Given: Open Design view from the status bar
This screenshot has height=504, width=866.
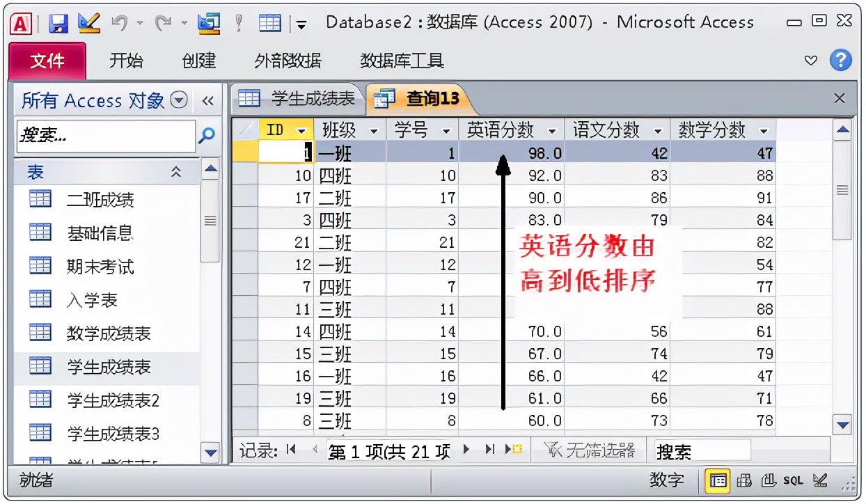Looking at the screenshot, I should pos(821,480).
